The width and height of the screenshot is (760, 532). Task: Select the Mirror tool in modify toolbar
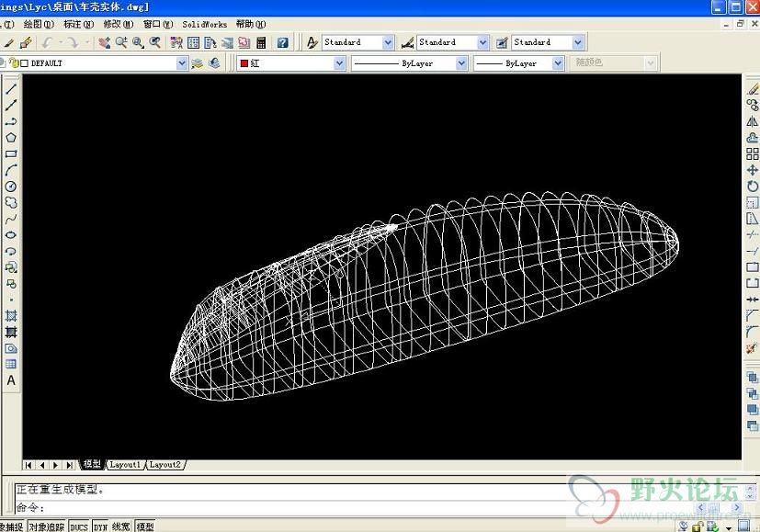pos(753,121)
